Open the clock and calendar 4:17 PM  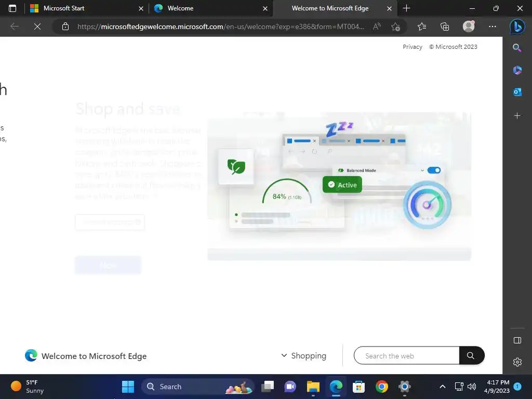click(x=497, y=387)
